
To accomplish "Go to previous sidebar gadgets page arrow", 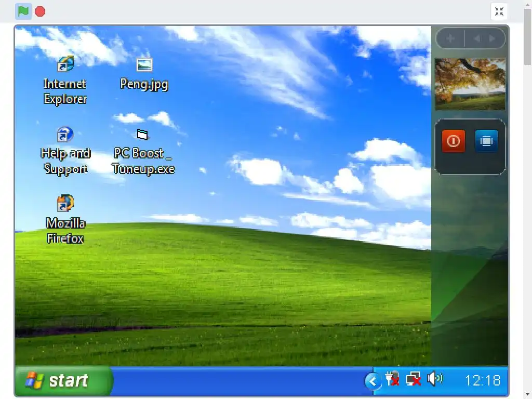I will pyautogui.click(x=477, y=38).
